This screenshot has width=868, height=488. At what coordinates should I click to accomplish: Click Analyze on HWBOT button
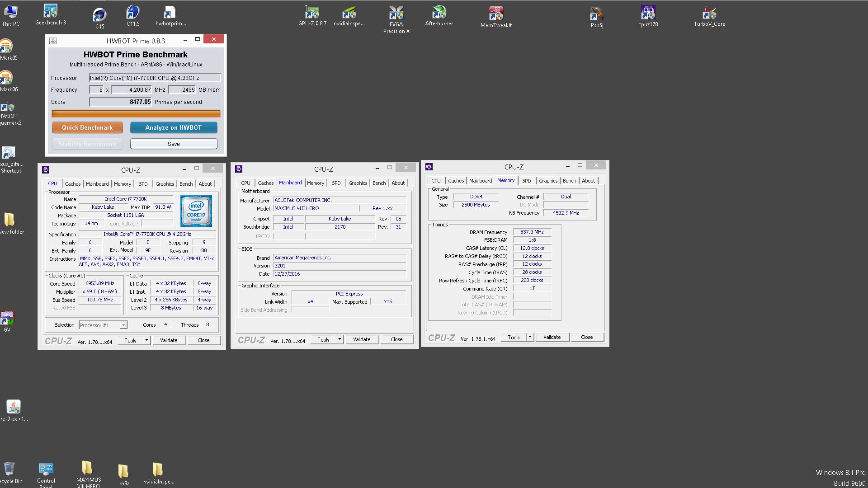pos(174,127)
